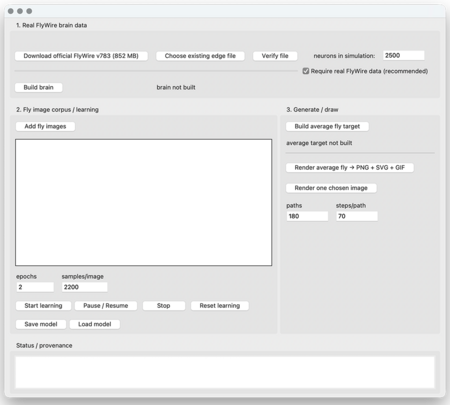
Task: Edit the samples/image value field
Action: tap(84, 287)
